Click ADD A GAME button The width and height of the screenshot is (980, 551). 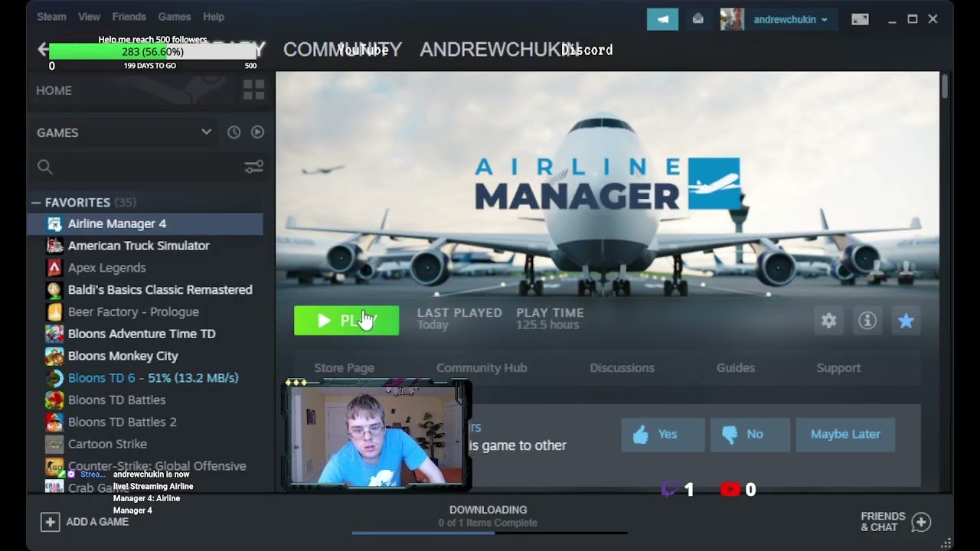click(x=85, y=522)
